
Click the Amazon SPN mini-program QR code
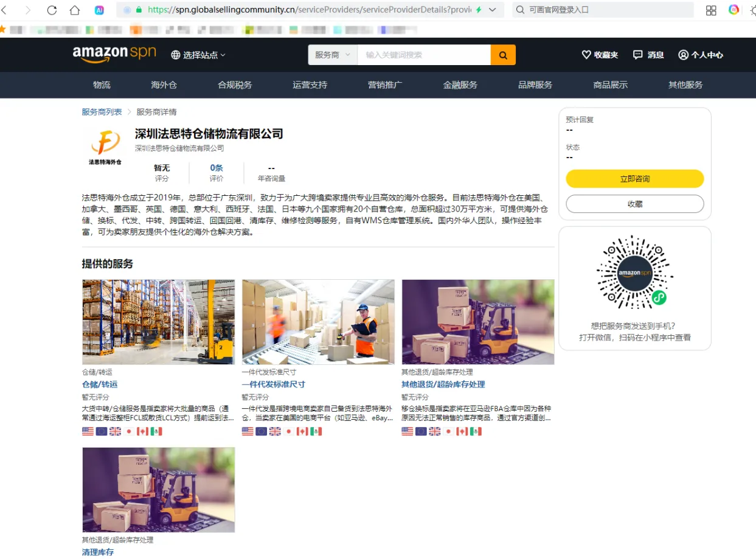635,272
